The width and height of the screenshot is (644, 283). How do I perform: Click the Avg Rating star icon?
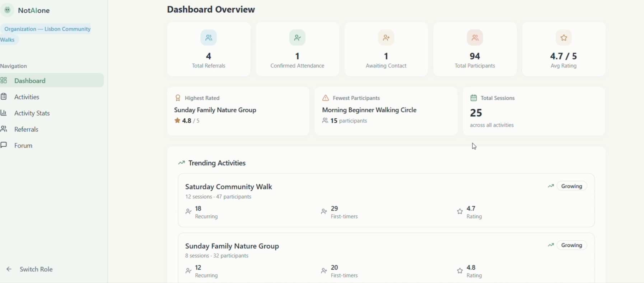(x=564, y=37)
